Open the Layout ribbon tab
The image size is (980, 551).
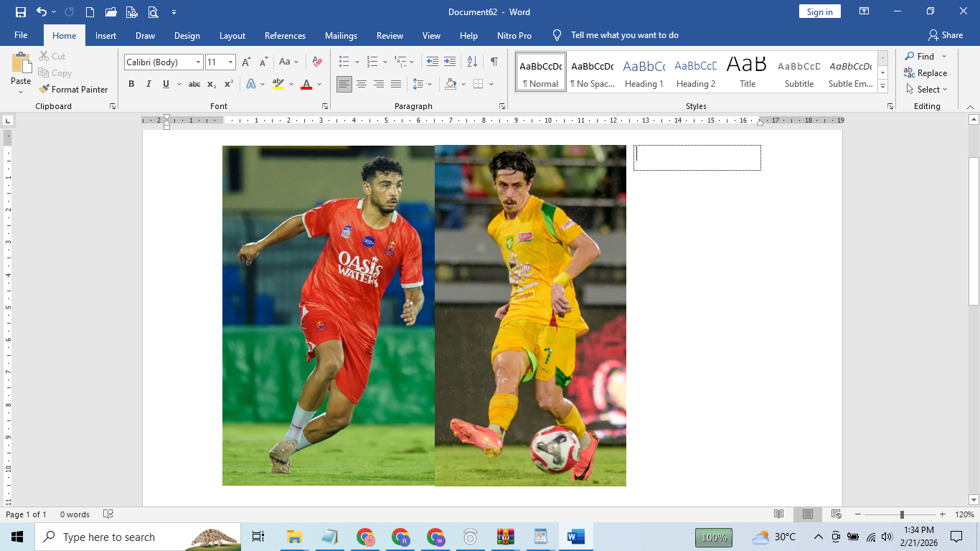point(232,36)
